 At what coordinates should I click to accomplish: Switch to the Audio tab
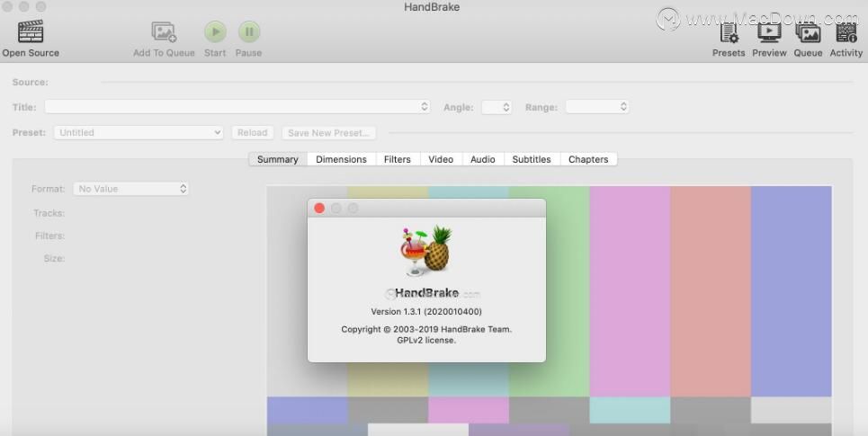coord(483,159)
